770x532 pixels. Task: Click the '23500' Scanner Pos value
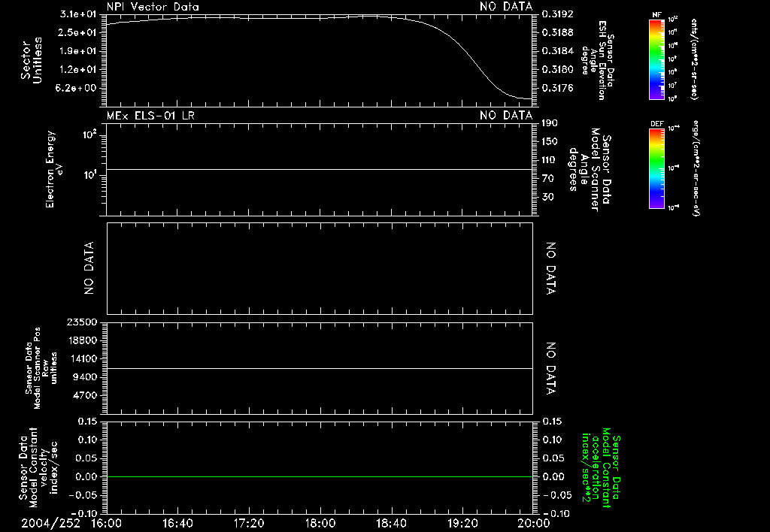coord(81,322)
